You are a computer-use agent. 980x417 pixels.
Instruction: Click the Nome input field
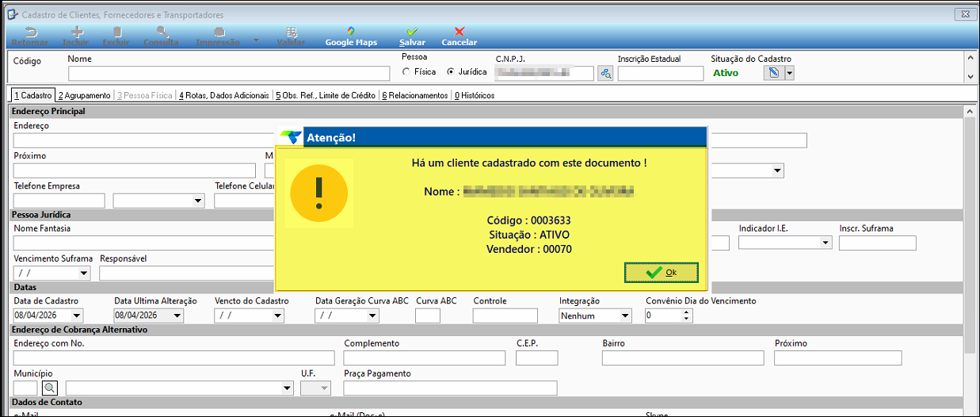click(229, 74)
